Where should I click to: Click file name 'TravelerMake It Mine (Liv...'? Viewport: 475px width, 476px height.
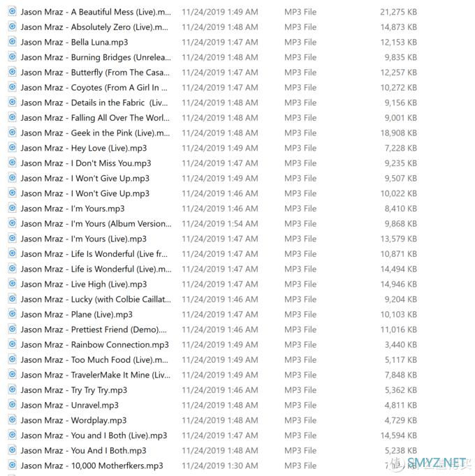coord(121,375)
